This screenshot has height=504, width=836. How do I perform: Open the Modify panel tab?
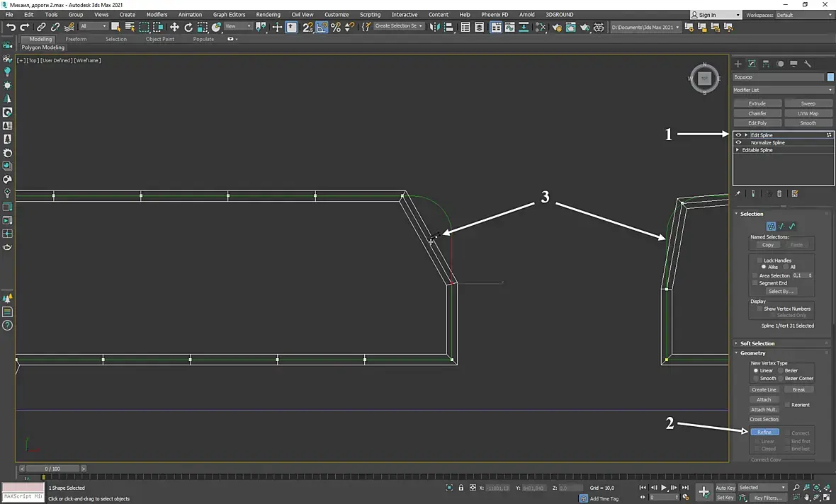pos(752,64)
